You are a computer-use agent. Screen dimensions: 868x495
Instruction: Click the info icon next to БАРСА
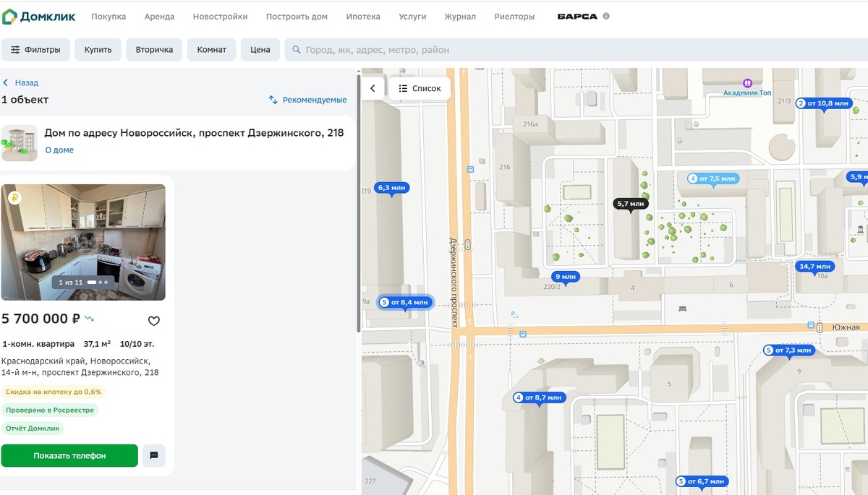[606, 16]
